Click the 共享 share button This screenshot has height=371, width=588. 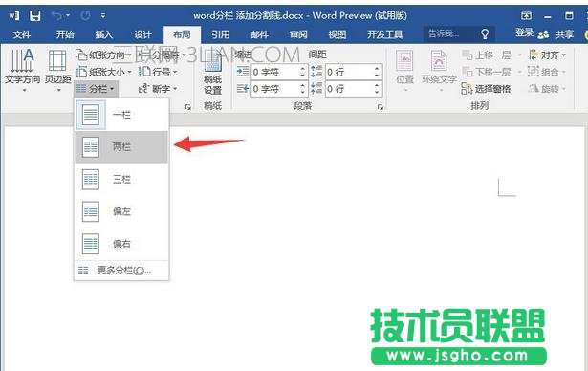point(564,34)
